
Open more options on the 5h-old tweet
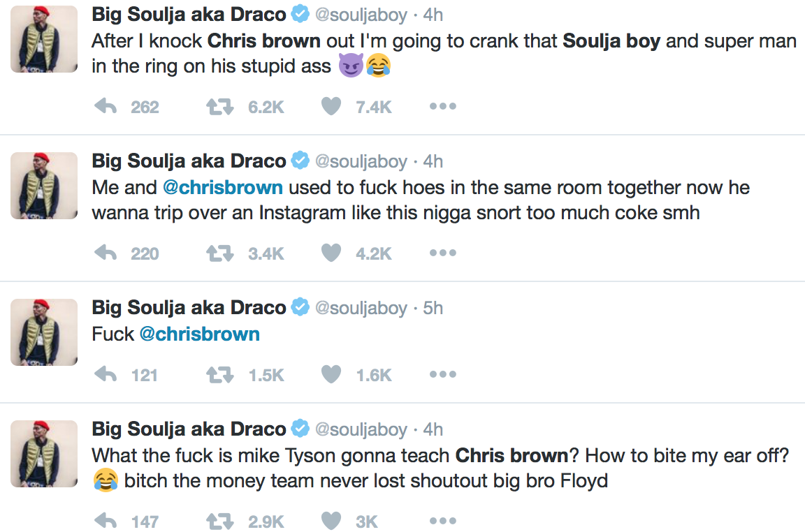click(x=443, y=375)
